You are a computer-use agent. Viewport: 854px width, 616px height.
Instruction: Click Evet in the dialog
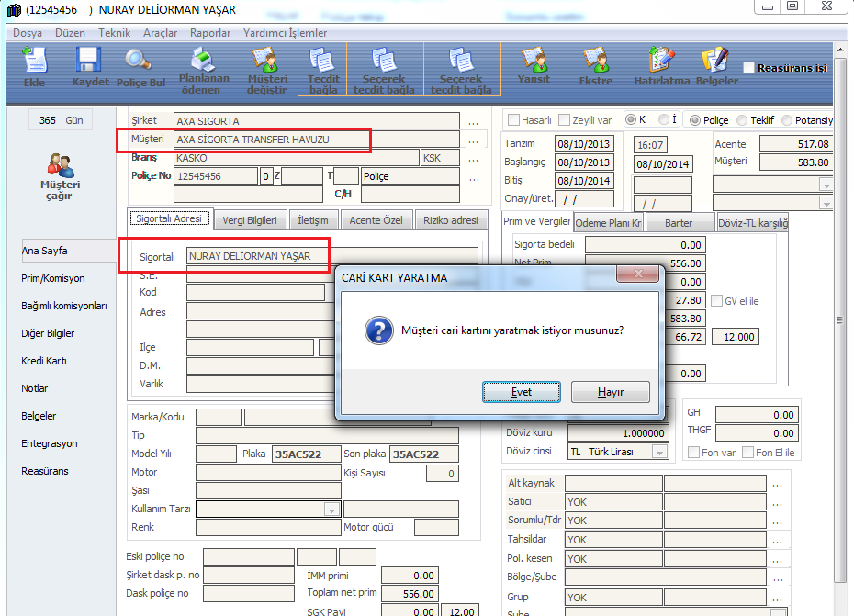[x=522, y=392]
